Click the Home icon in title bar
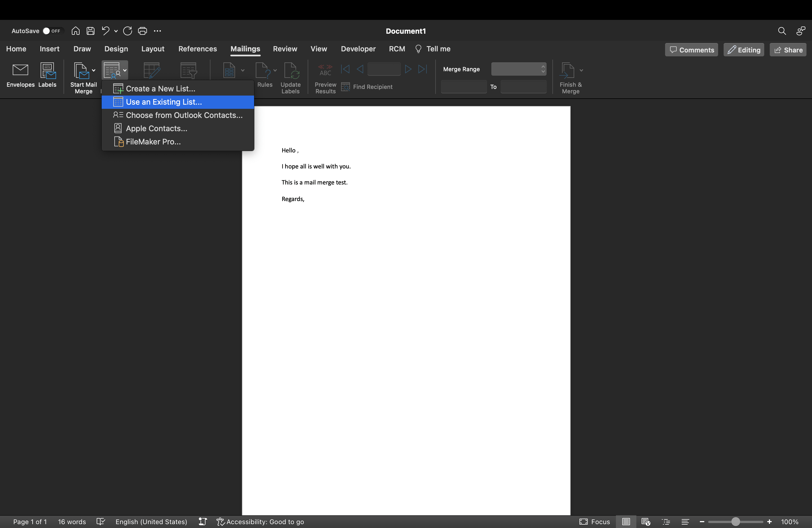 75,31
